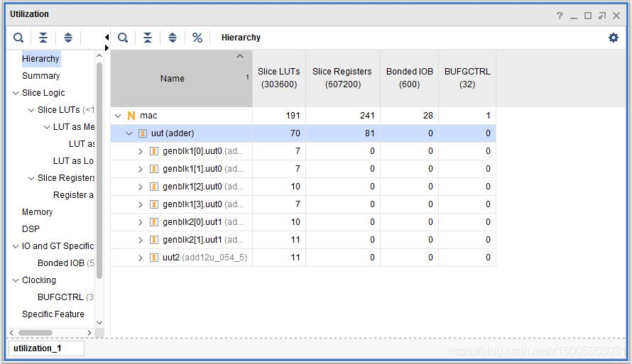This screenshot has height=364, width=632.
Task: Click genblk1[0].uut0 instance icon
Action: [x=154, y=151]
